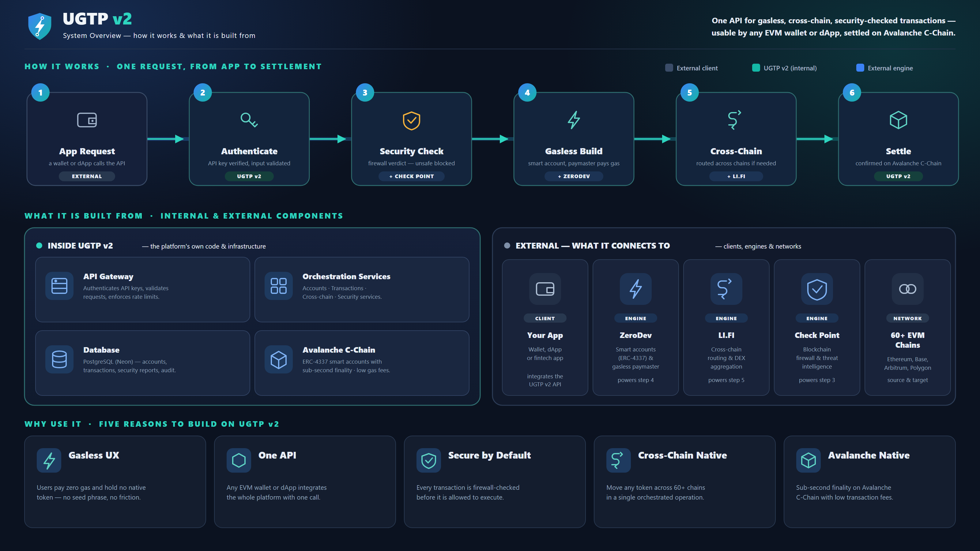Click the EXTERNAL badge under App Request
Screen dimensions: 980x551
tap(87, 176)
